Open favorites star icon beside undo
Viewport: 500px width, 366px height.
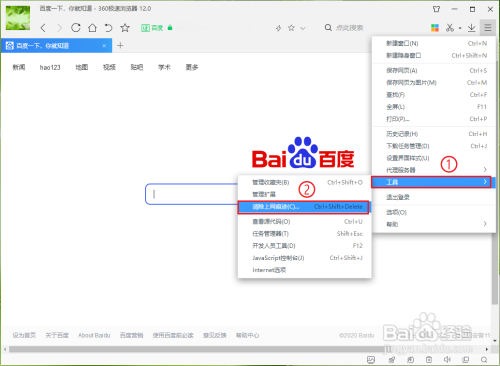pyautogui.click(x=125, y=28)
